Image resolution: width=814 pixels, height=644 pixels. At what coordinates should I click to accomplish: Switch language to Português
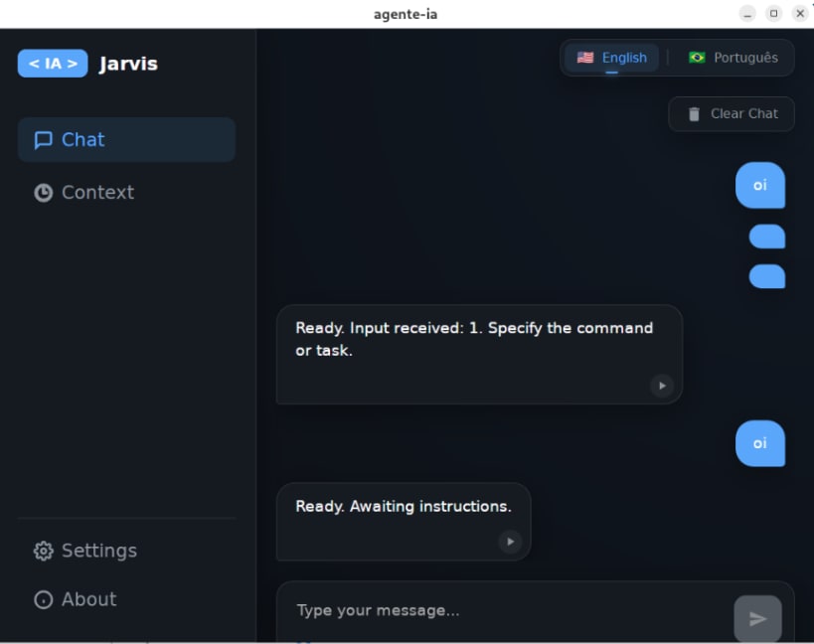pos(733,58)
